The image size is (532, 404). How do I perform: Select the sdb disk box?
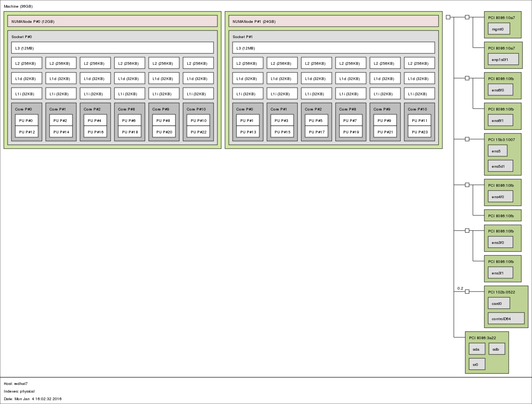[497, 349]
